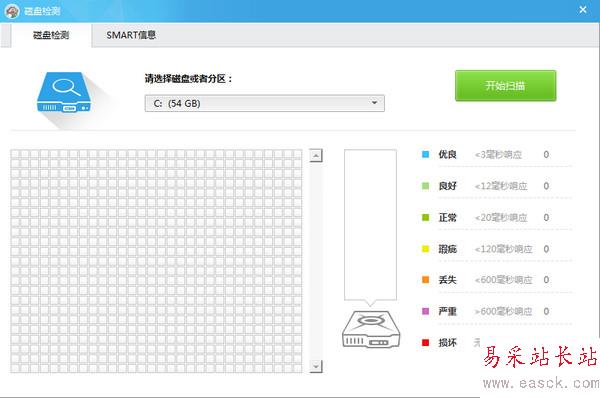Click the 损坏 legend label

click(x=447, y=343)
